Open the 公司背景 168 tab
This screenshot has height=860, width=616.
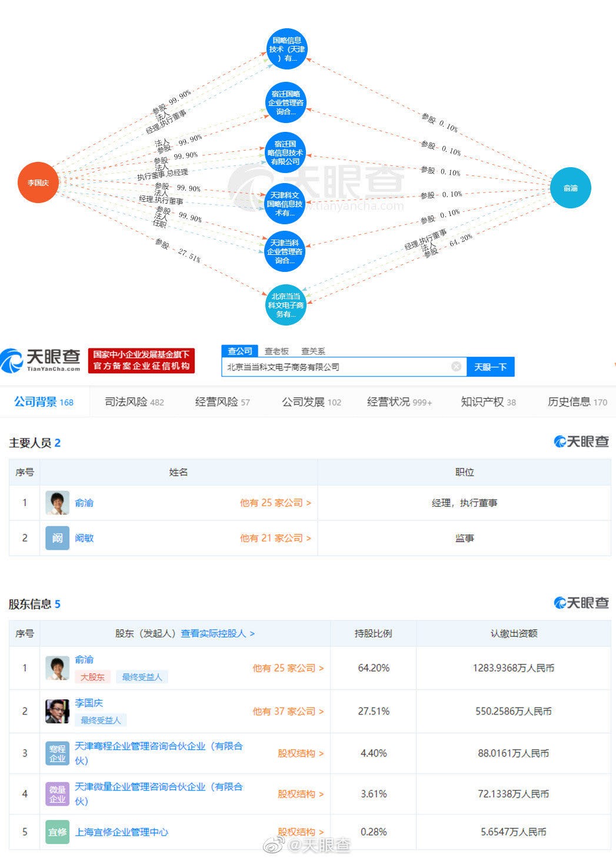click(44, 402)
